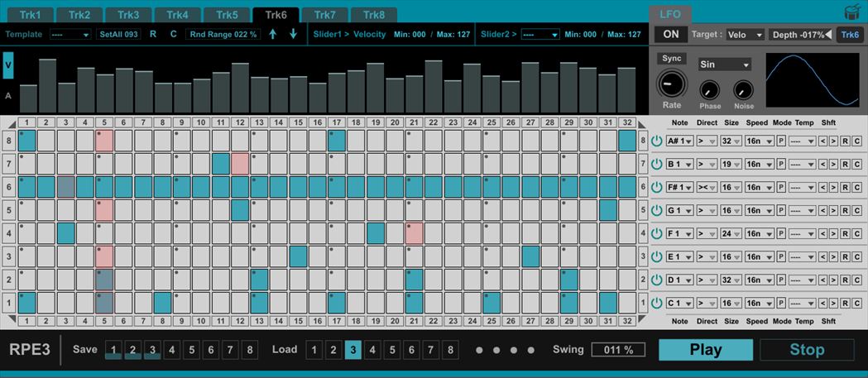Click shift-right arrow for the B1 row

[x=834, y=165]
